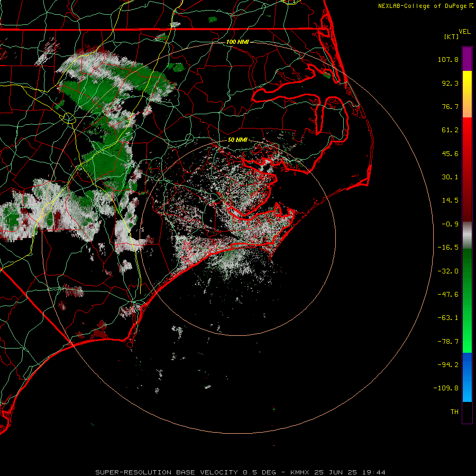Click the NEXLAB-College of DuPage credit text
Image resolution: width=476 pixels, height=476 pixels.
pyautogui.click(x=422, y=6)
